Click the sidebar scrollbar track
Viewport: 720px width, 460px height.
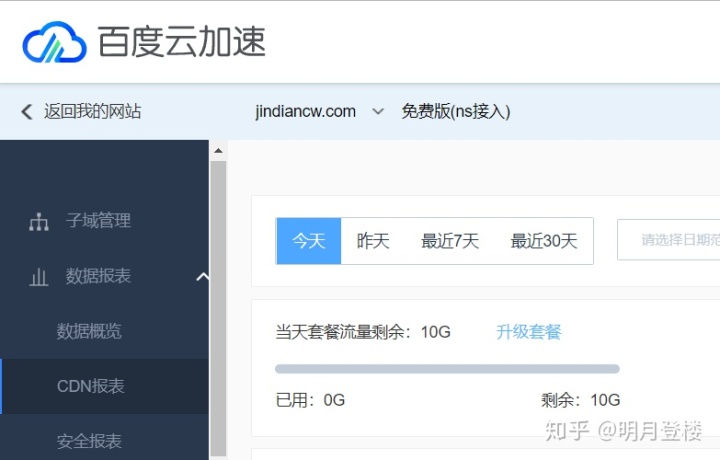point(219,308)
